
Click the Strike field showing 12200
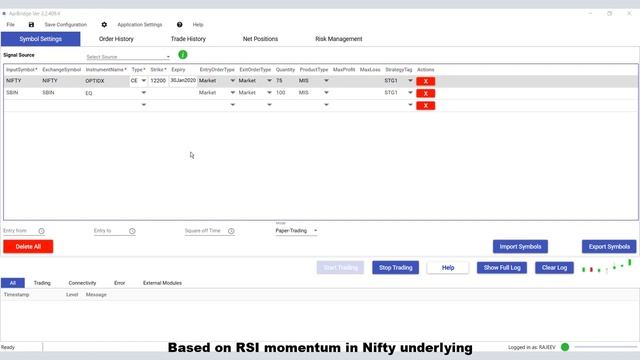(x=158, y=81)
